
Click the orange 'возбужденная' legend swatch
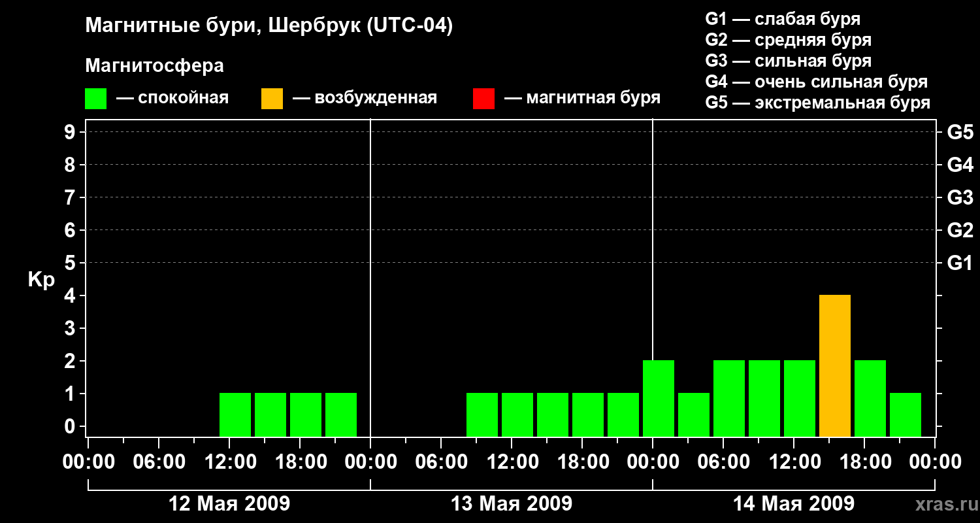point(272,99)
